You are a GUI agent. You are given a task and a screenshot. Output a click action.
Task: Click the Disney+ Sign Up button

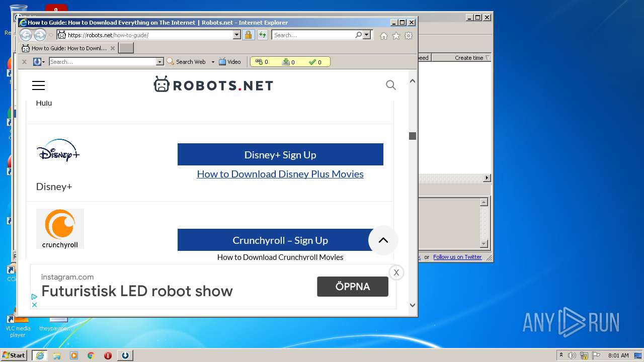coord(280,154)
